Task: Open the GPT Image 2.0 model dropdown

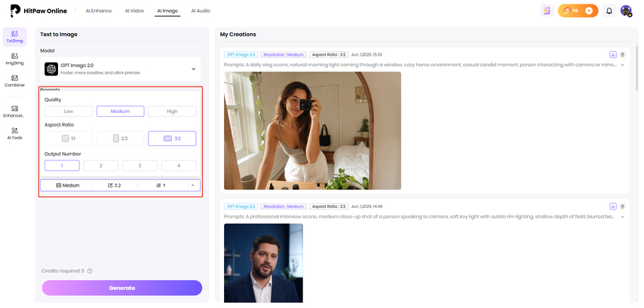Action: coord(121,69)
